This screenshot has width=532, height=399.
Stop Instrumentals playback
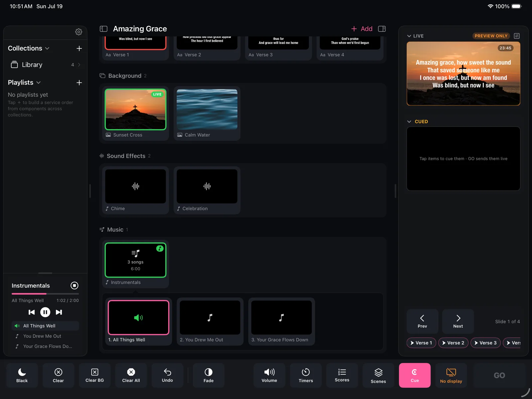(74, 286)
